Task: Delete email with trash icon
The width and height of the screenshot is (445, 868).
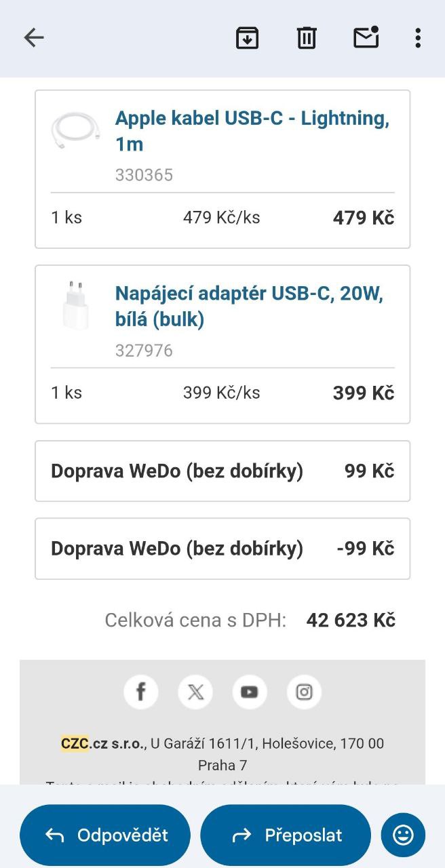Action: pyautogui.click(x=307, y=38)
